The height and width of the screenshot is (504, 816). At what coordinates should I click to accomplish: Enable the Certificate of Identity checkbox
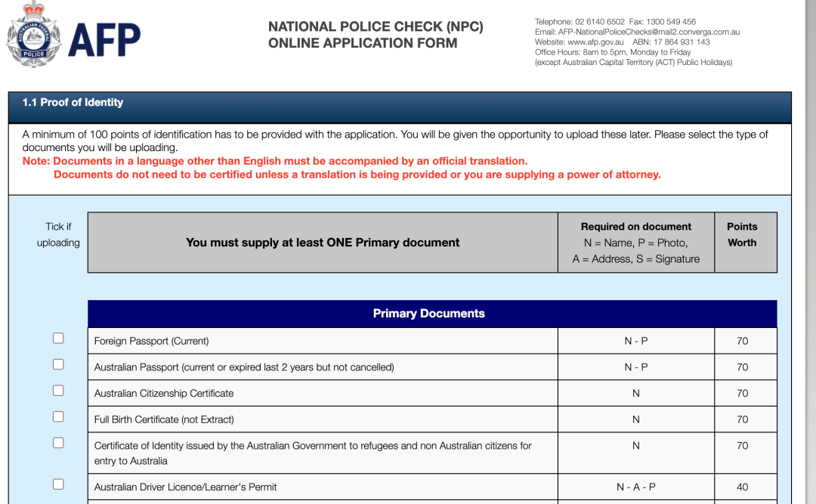coord(58,443)
